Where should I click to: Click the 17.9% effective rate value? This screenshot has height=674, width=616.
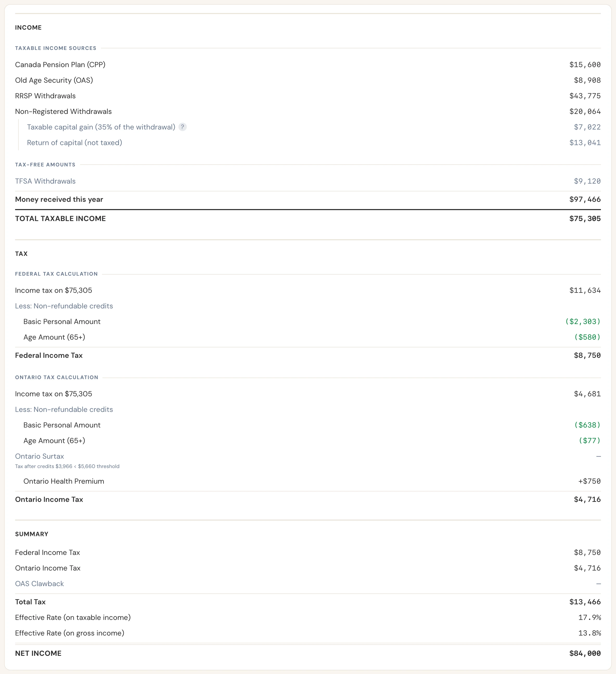click(x=589, y=618)
